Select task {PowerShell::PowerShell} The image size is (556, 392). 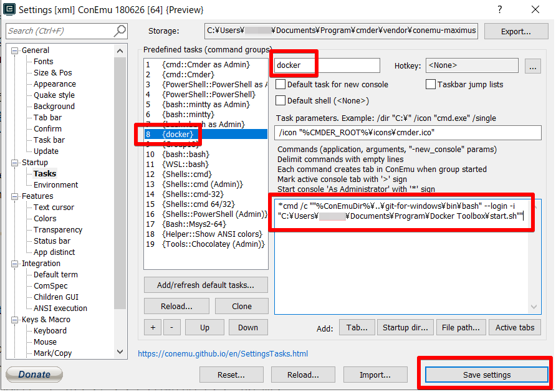pyautogui.click(x=206, y=95)
